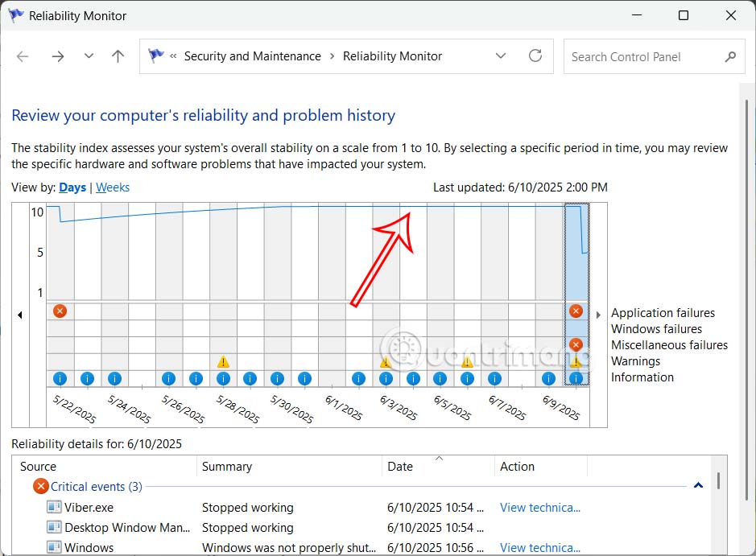Click the Refresh icon in the address bar
756x556 pixels.
(x=535, y=56)
